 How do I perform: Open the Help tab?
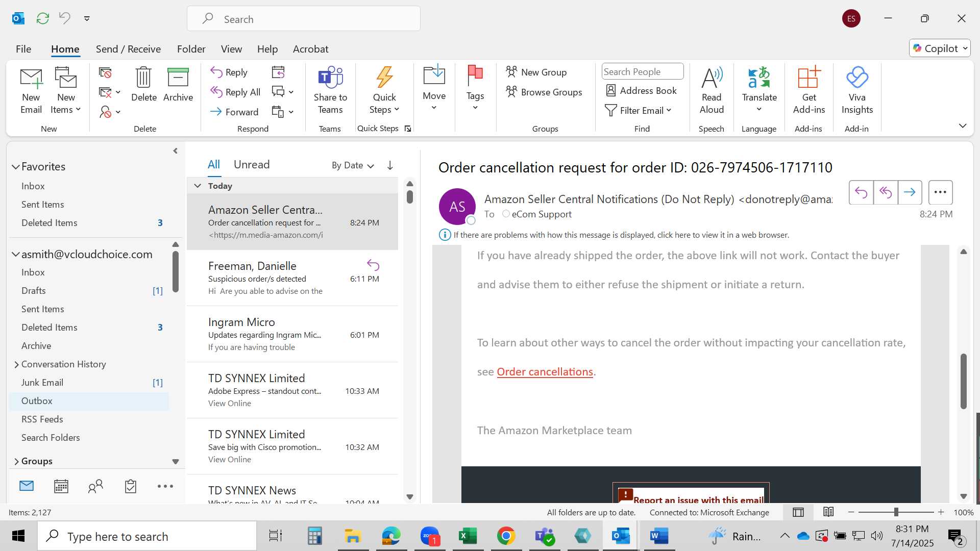pos(267,49)
